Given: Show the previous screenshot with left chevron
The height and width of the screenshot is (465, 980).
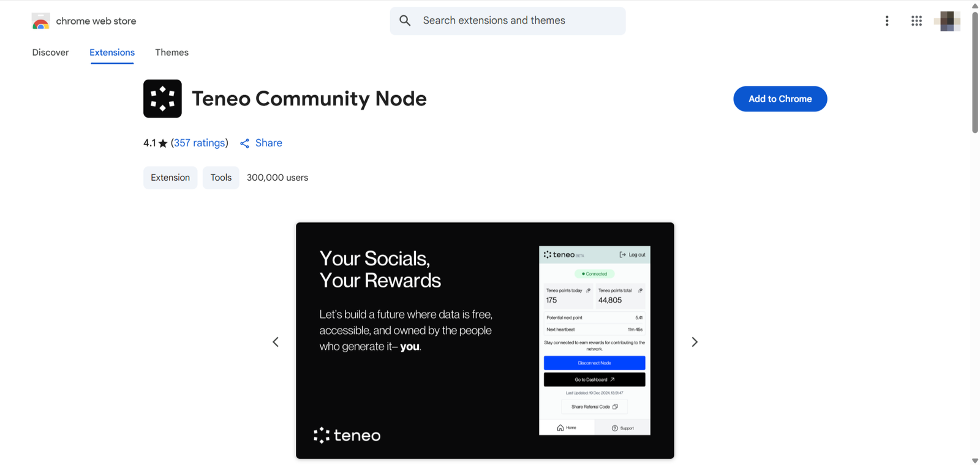Looking at the screenshot, I should pyautogui.click(x=276, y=342).
